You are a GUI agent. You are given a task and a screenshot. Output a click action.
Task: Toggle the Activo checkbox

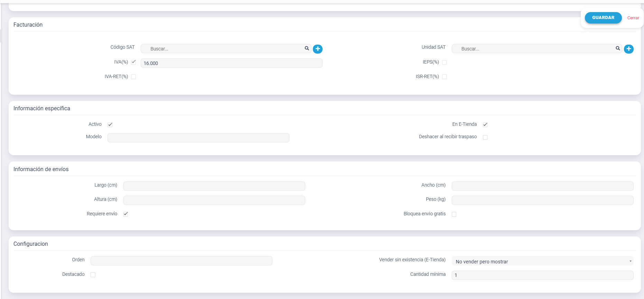point(110,124)
